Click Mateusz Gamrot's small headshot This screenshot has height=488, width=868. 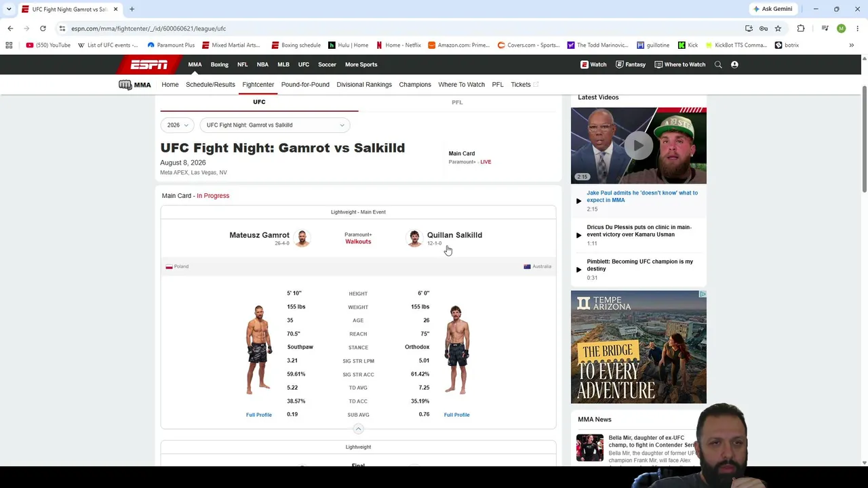(302, 239)
